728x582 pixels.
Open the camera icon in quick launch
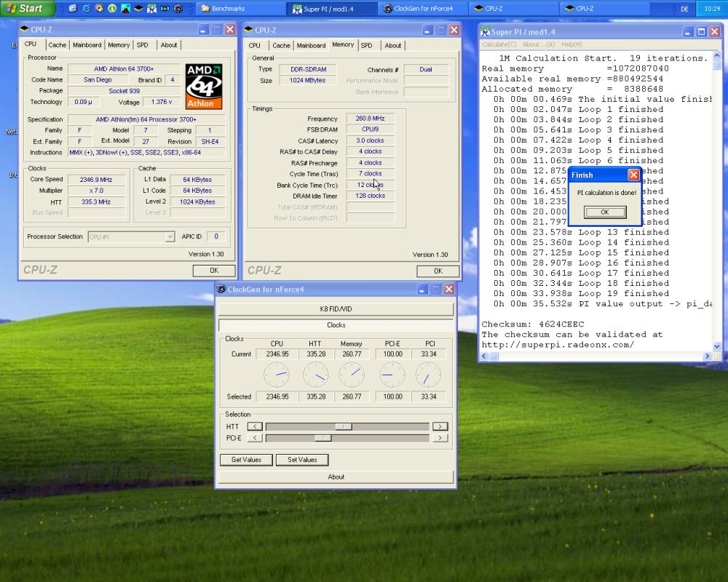[x=165, y=8]
